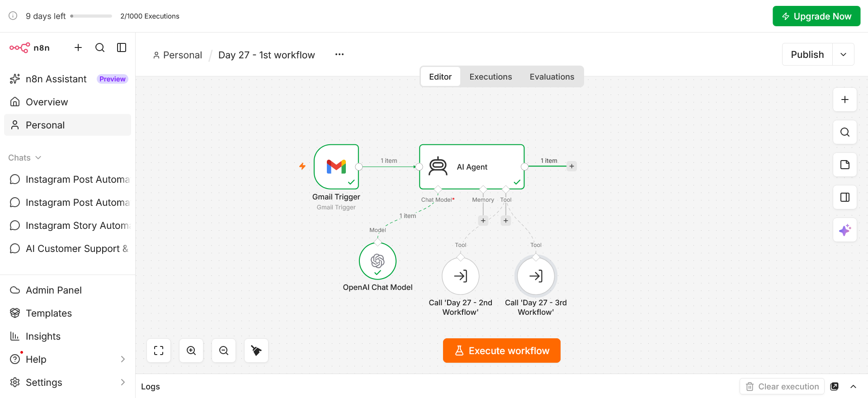Select Call 'Day 27 - 3rd Workflow' node
Image resolution: width=868 pixels, height=398 pixels.
coord(536,276)
